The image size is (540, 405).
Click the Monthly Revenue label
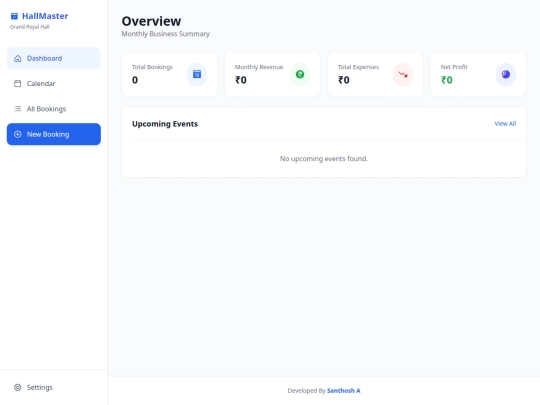(259, 67)
